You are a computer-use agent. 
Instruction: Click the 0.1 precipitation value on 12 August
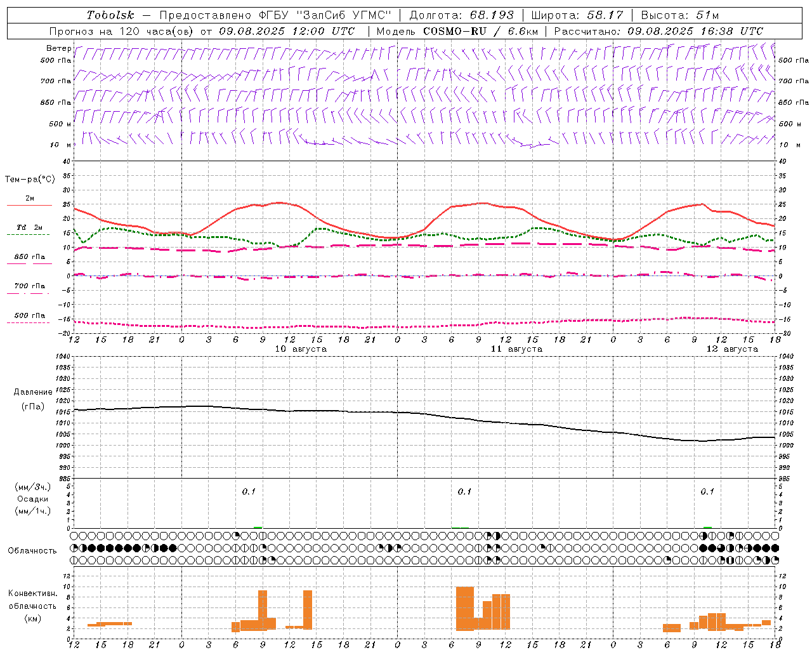pyautogui.click(x=707, y=491)
